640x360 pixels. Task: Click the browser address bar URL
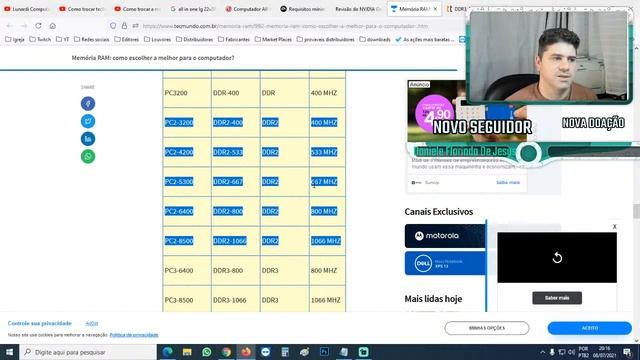(x=285, y=26)
